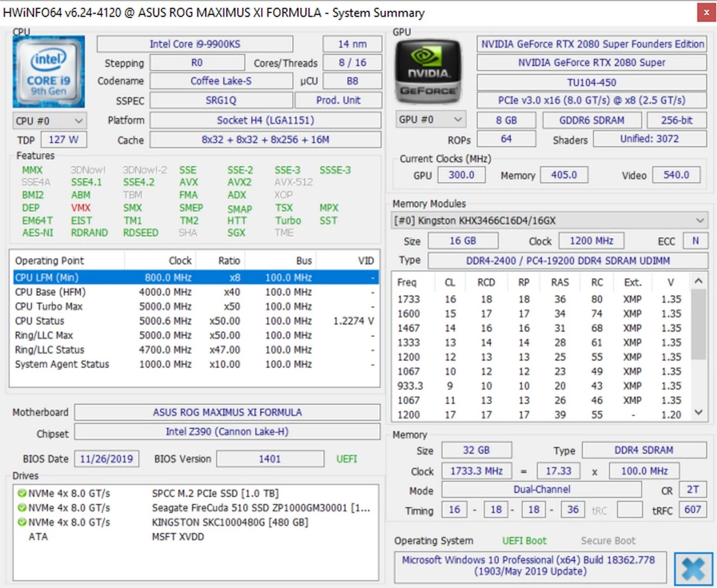Click the 127 W TDP field
This screenshot has height=588, width=717.
pos(64,140)
